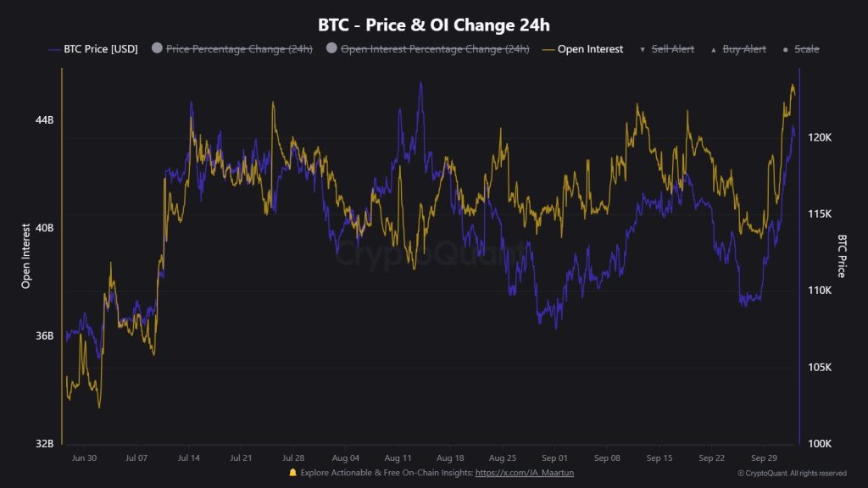Click the dot icon beside Scale
868x488 pixels.
point(786,49)
